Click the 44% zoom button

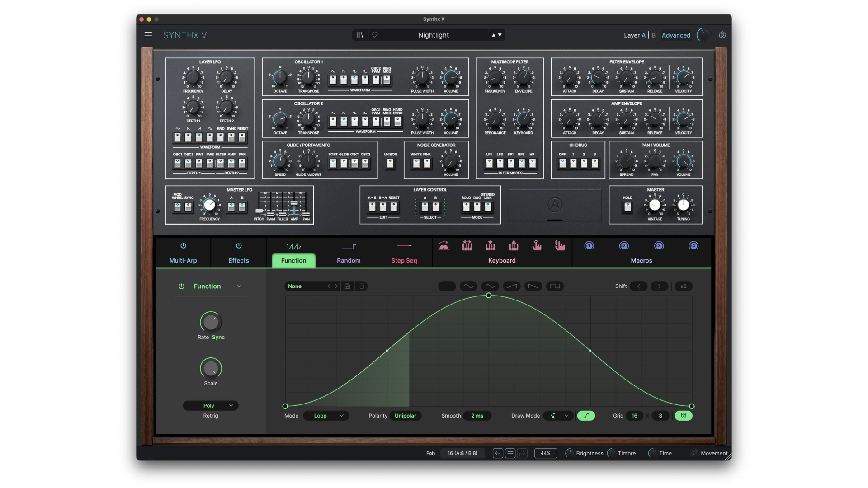coord(546,453)
